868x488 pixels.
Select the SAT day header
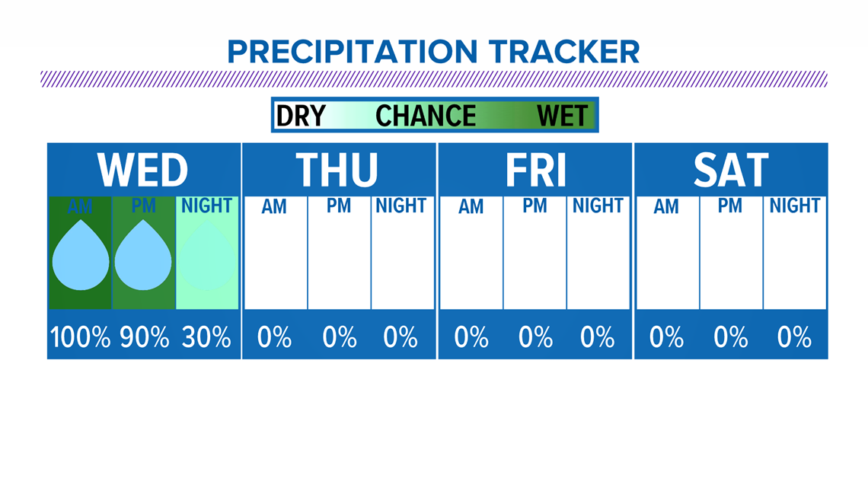[731, 170]
